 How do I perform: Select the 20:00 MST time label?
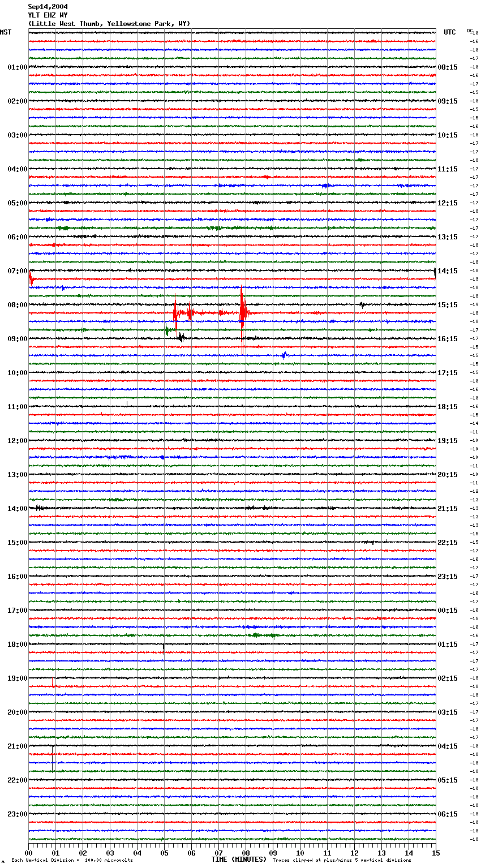(18, 712)
